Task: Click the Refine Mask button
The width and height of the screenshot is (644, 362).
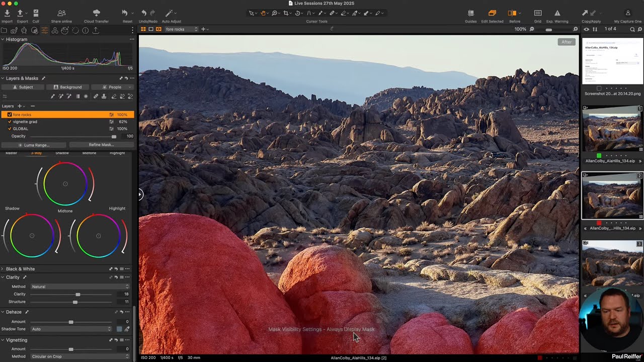Action: click(101, 145)
